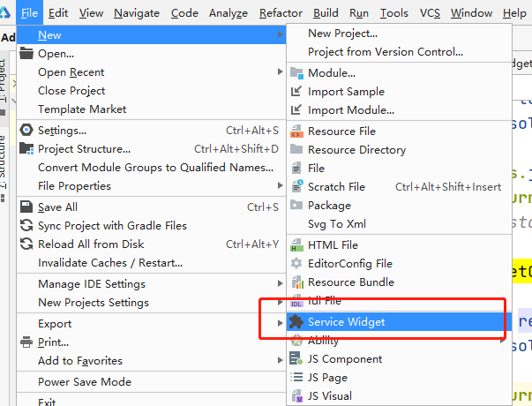532x406 pixels.
Task: Click the Reload All from Disk icon
Action: tap(26, 244)
